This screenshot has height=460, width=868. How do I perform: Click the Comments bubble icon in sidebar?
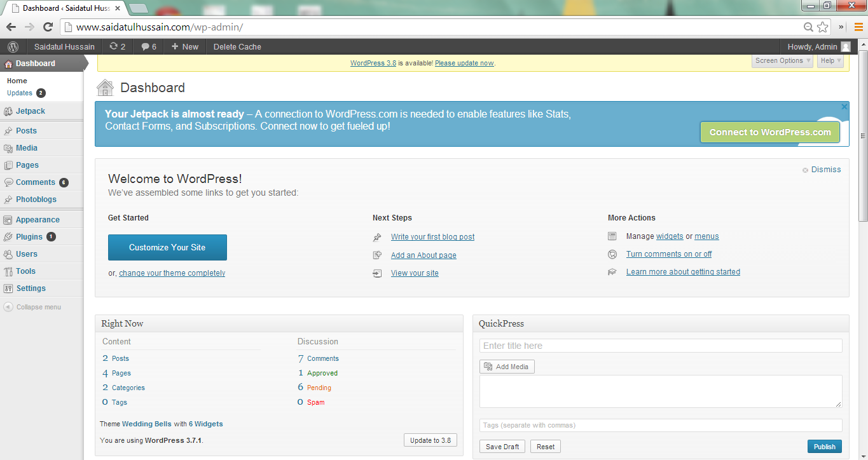tap(8, 182)
